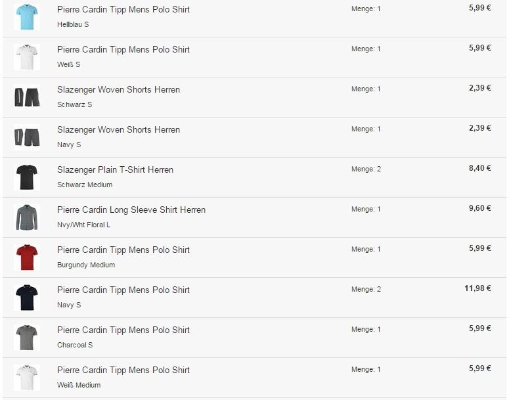Select the navy polo shirt thumbnail
532x400 pixels.
tap(27, 298)
